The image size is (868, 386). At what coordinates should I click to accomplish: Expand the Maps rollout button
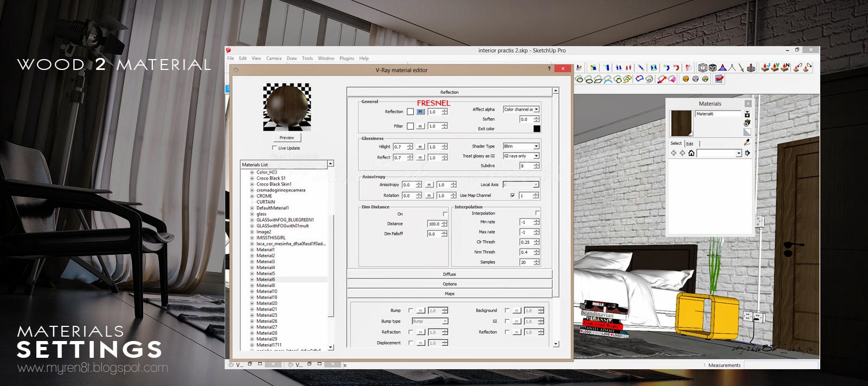click(449, 294)
